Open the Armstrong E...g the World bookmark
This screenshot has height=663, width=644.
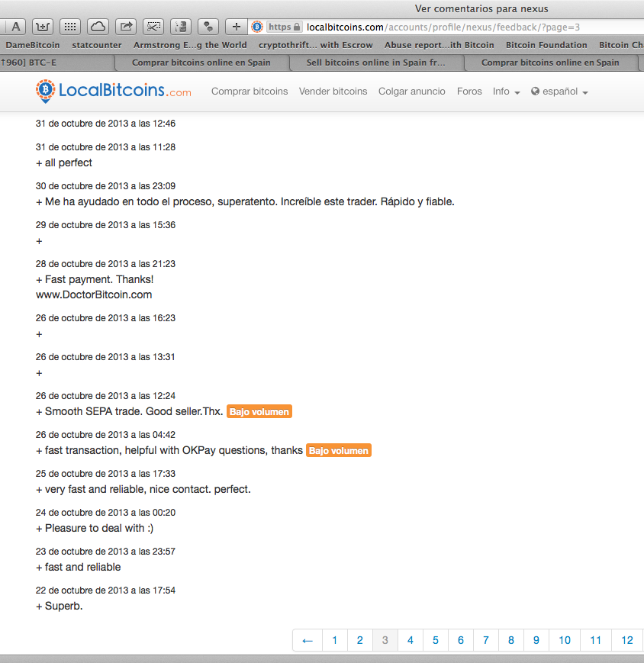pyautogui.click(x=190, y=45)
